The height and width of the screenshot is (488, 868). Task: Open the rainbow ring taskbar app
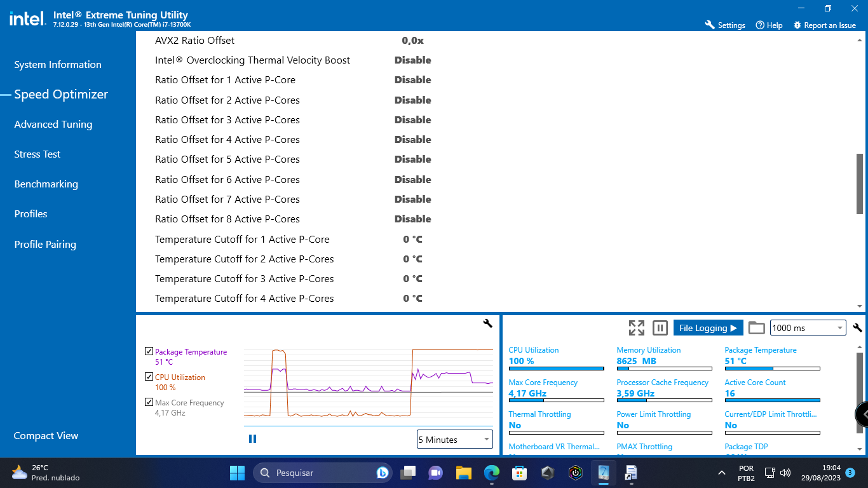[x=575, y=473]
